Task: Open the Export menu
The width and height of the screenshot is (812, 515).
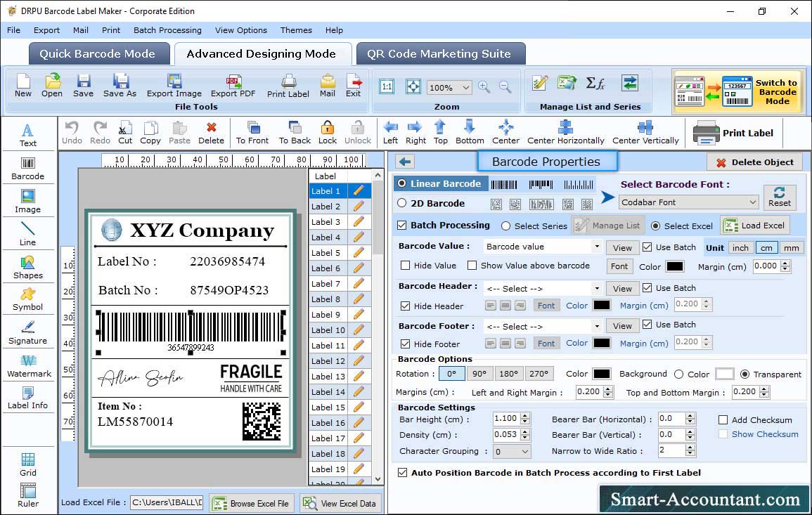Action: tap(46, 30)
